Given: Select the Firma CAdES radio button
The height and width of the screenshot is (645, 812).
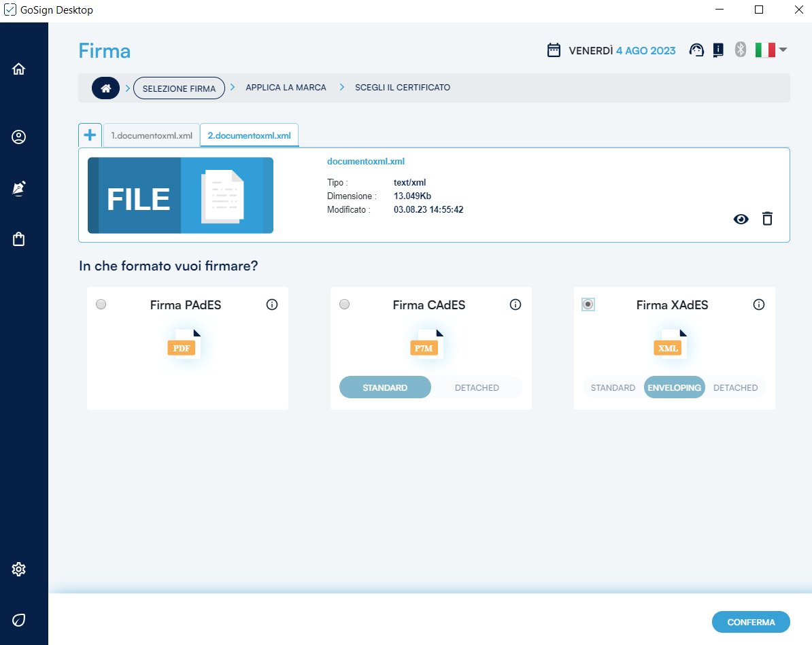Looking at the screenshot, I should pyautogui.click(x=345, y=304).
